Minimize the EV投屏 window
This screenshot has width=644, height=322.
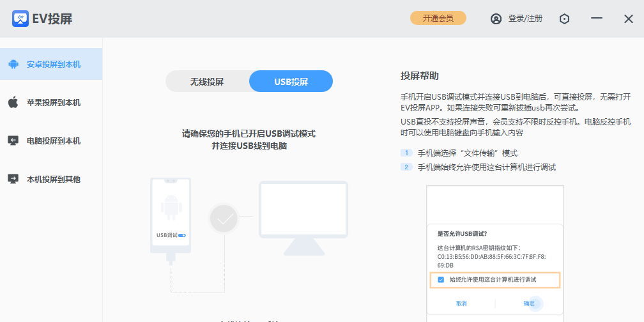(597, 19)
